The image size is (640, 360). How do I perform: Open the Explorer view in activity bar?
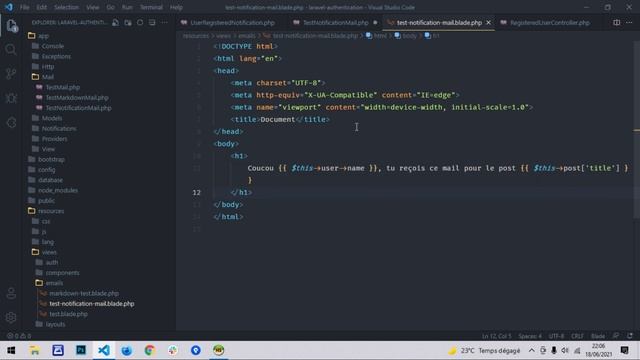pyautogui.click(x=11, y=25)
